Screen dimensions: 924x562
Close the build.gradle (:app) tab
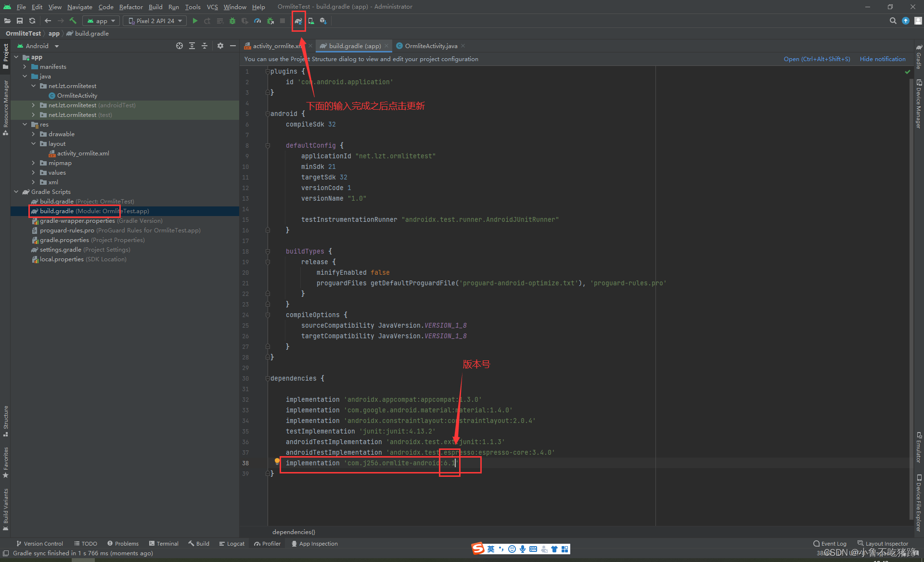point(386,46)
